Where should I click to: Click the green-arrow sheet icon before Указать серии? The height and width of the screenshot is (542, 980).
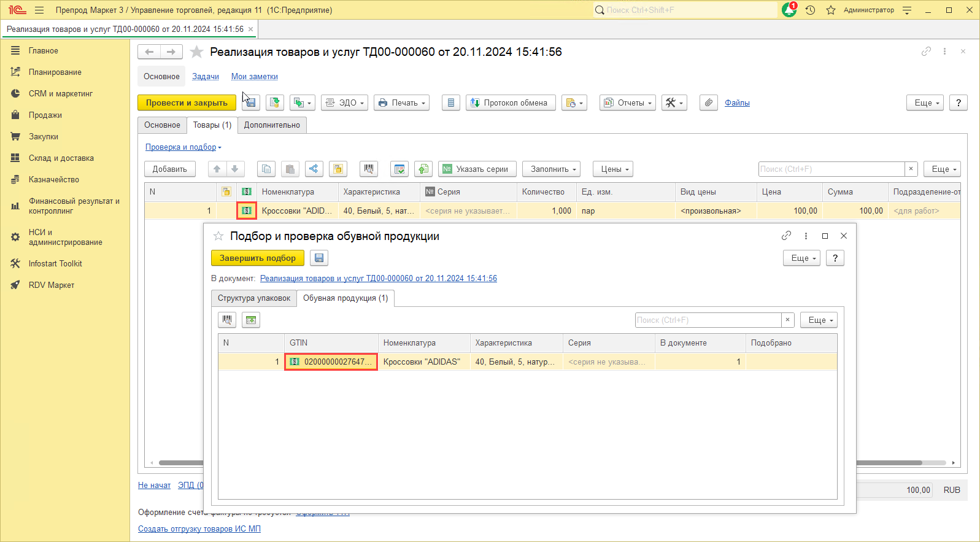click(423, 169)
